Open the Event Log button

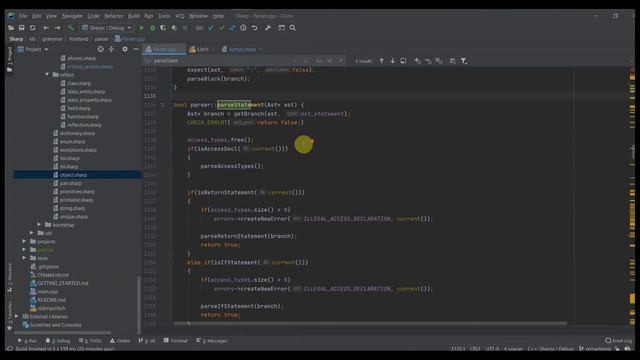(x=619, y=340)
